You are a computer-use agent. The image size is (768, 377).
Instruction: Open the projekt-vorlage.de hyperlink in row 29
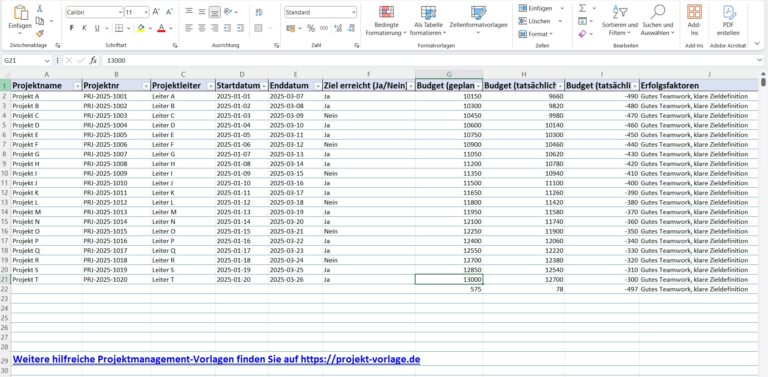216,359
